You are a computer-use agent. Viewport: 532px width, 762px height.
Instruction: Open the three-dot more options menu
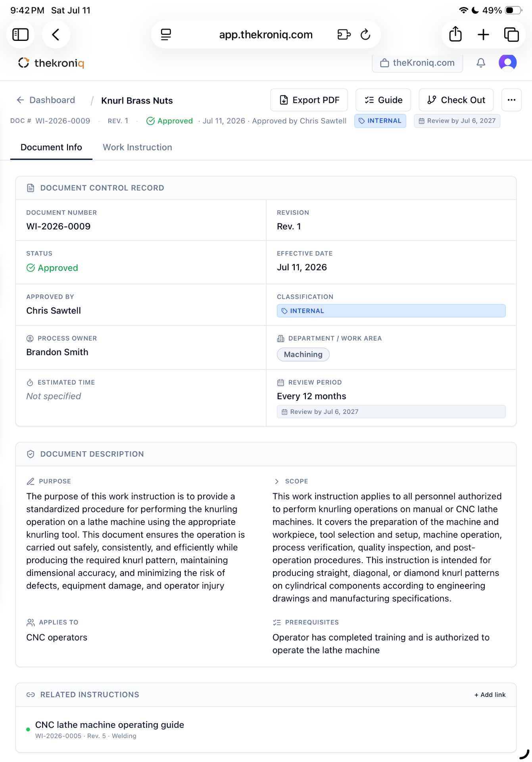pos(511,100)
